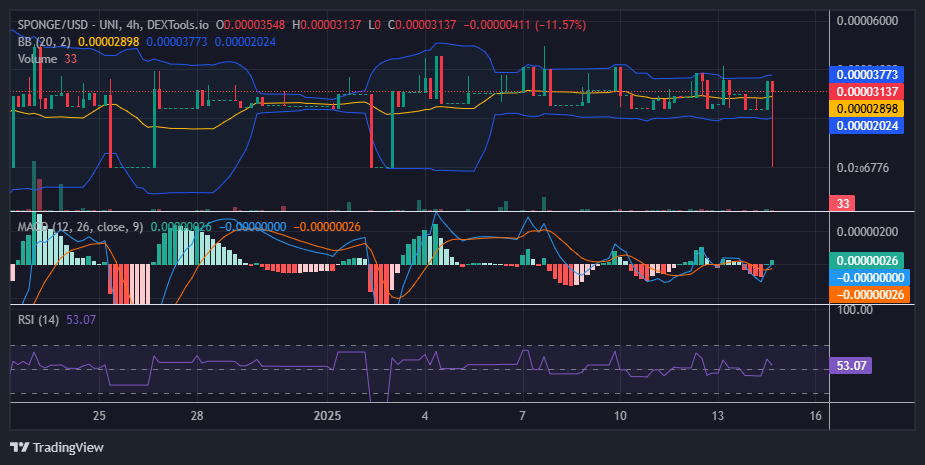Click the BB lower value 0.00002024 in legend
This screenshot has width=925, height=465.
click(x=245, y=42)
